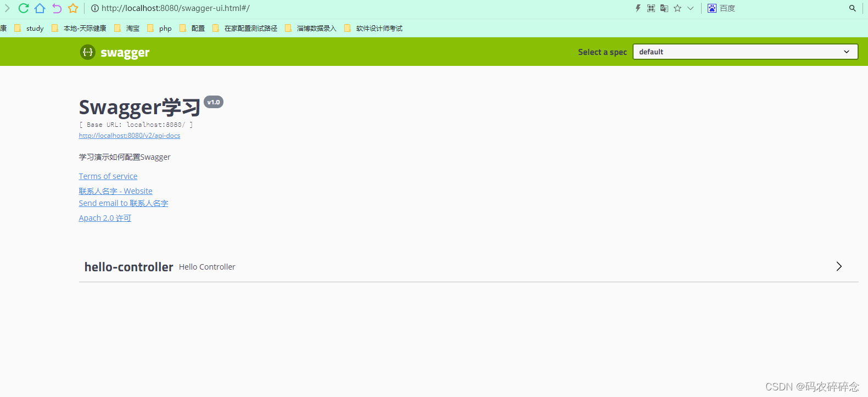The height and width of the screenshot is (397, 868).
Task: Click the orange favorites star icon
Action: (x=73, y=8)
